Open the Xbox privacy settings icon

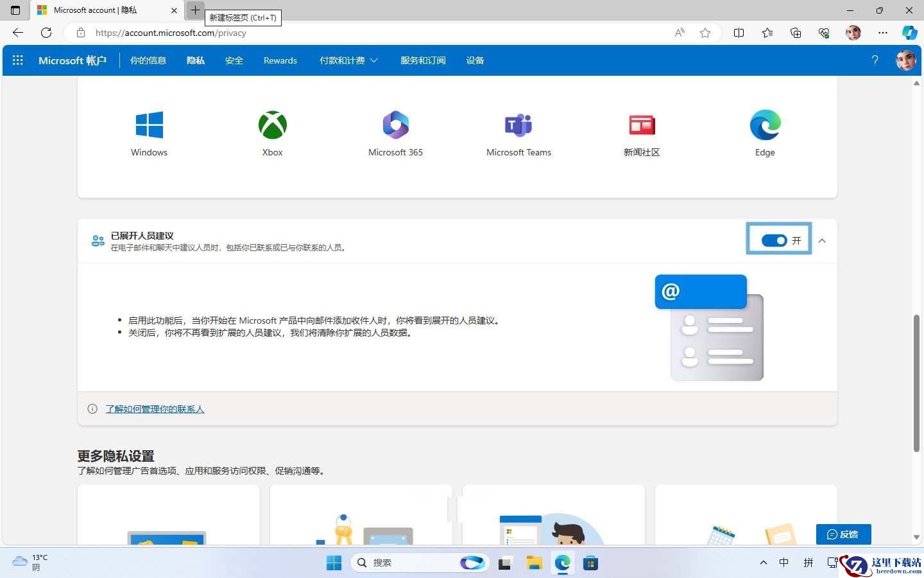click(273, 125)
